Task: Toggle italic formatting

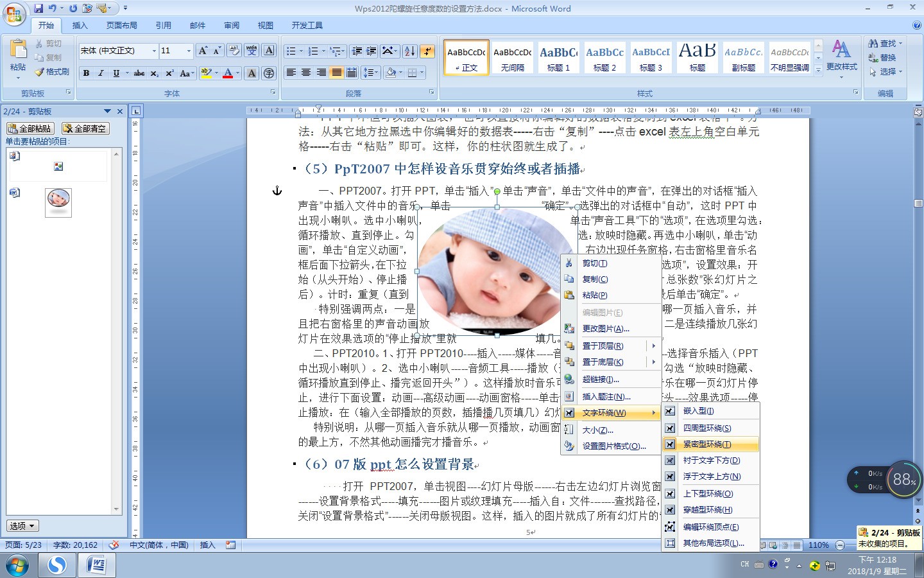Action: point(101,73)
